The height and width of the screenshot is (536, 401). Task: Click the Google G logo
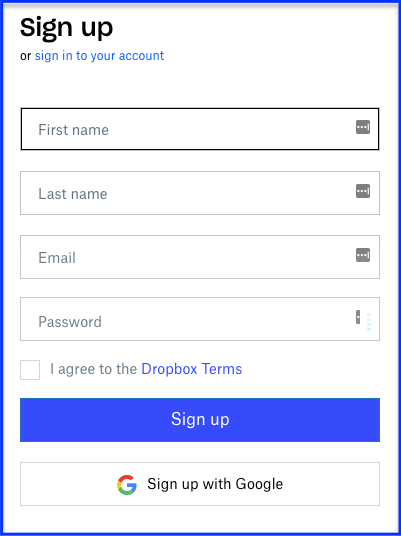click(127, 484)
